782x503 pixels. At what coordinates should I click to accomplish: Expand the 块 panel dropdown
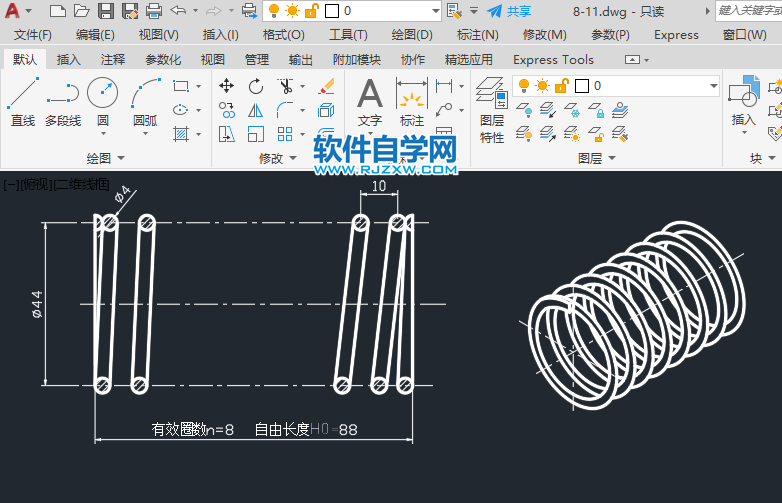[772, 159]
